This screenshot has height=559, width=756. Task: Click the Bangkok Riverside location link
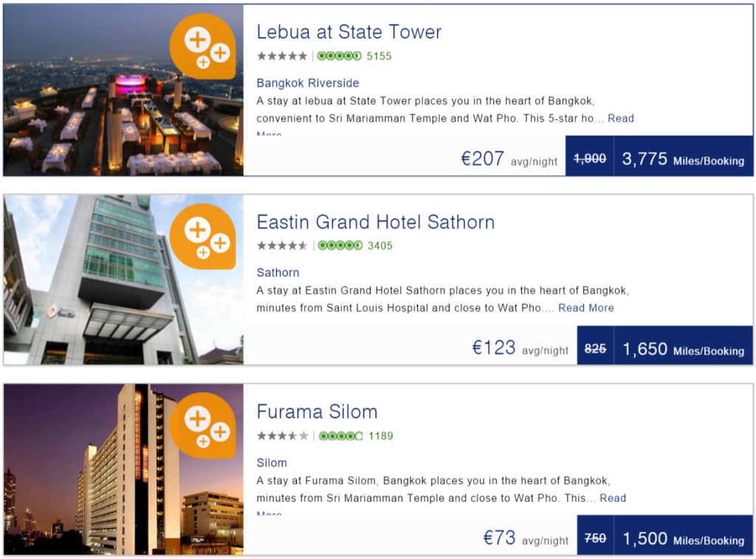tap(307, 83)
